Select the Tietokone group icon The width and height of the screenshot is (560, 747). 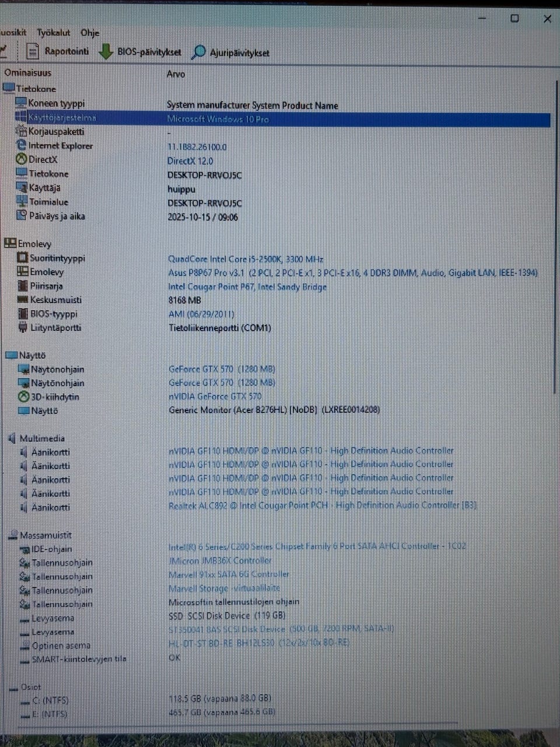tap(9, 88)
